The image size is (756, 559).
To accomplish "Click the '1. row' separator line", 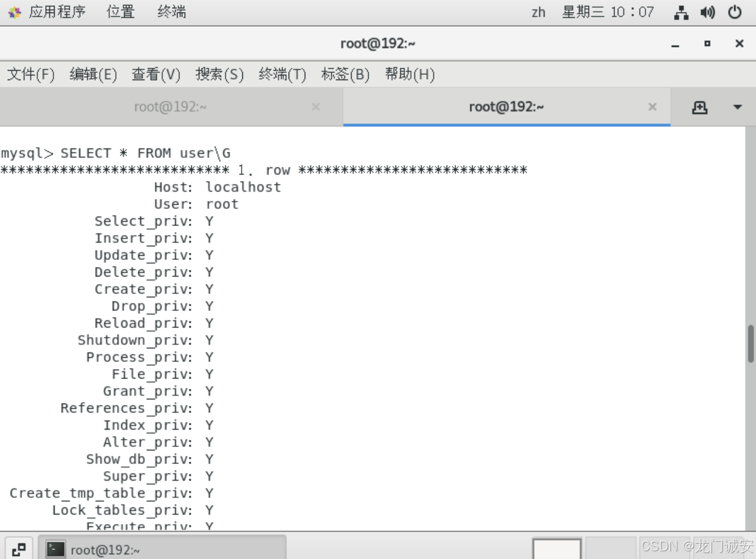I will (264, 170).
